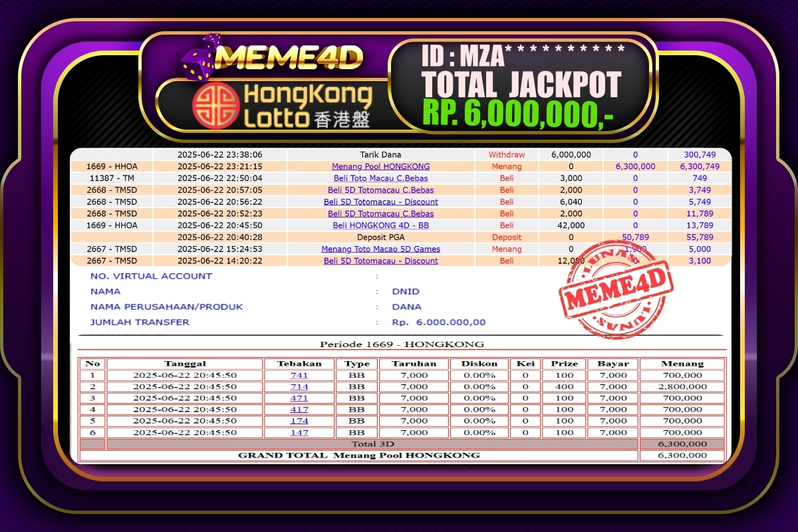
Task: Open Beli 5D Totomacau - Discount at 20:56:22
Action: coord(380,201)
